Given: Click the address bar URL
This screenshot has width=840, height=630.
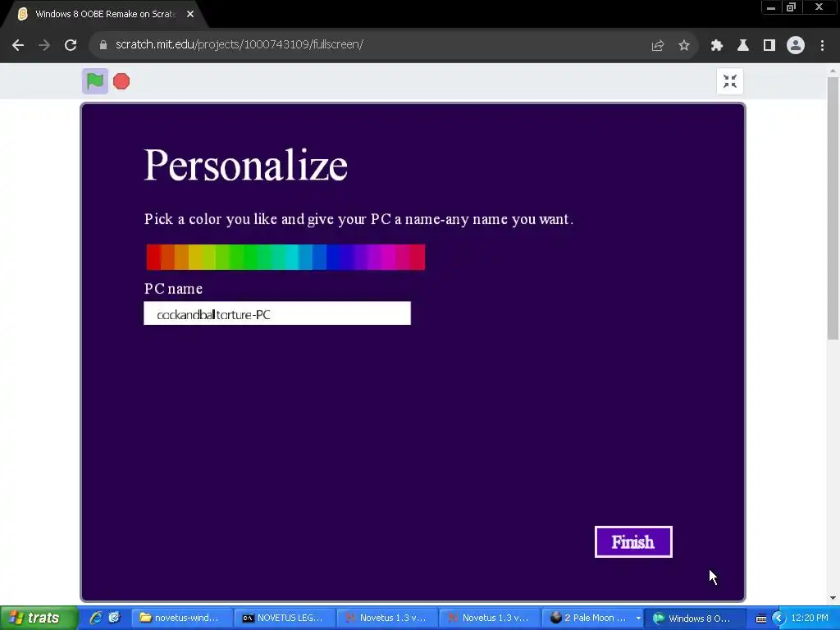Looking at the screenshot, I should (x=240, y=44).
